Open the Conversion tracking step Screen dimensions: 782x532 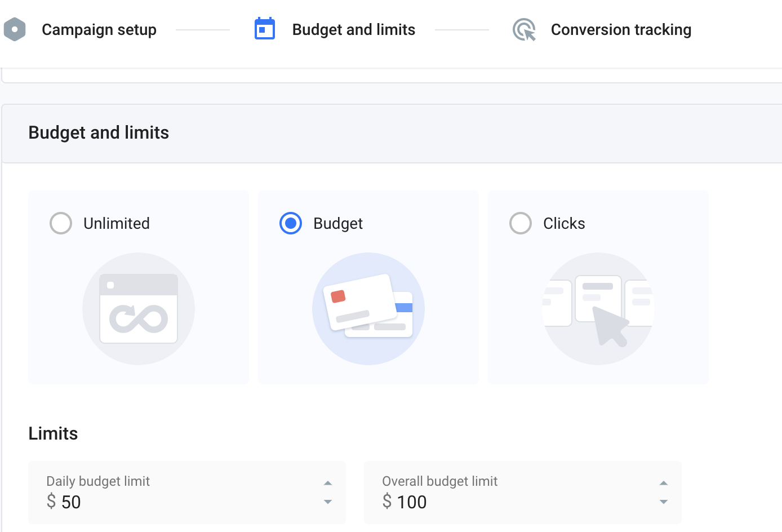click(x=621, y=29)
